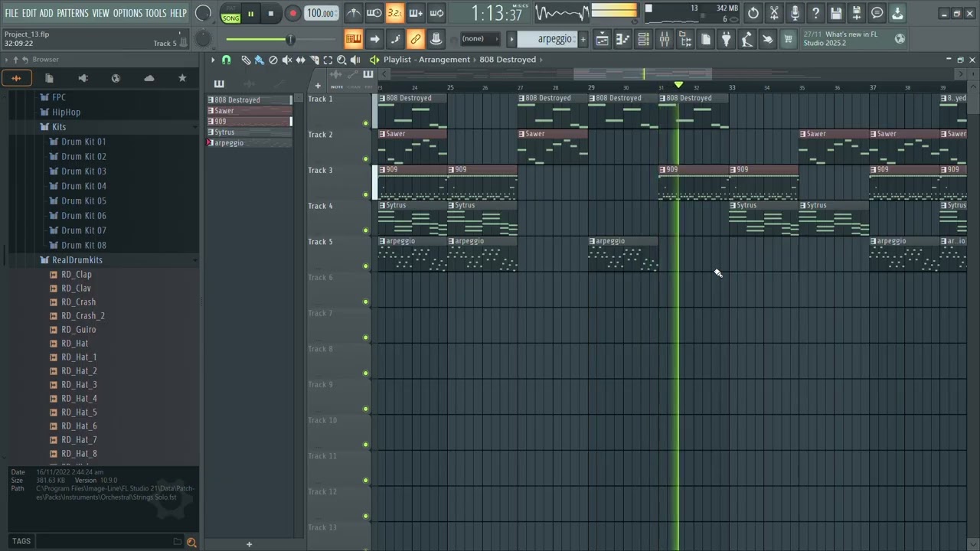The width and height of the screenshot is (980, 551).
Task: Select Drum Kit 05 in browser
Action: [83, 201]
